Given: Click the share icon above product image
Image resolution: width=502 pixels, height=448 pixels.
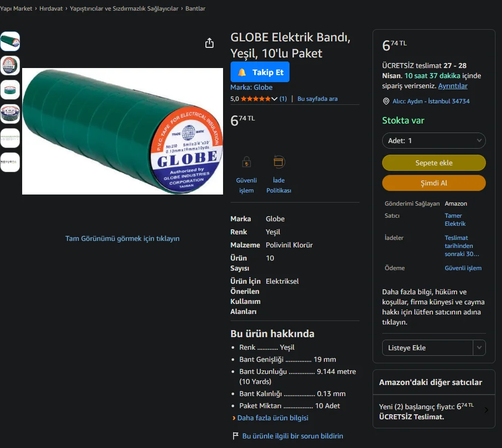Looking at the screenshot, I should click(209, 43).
